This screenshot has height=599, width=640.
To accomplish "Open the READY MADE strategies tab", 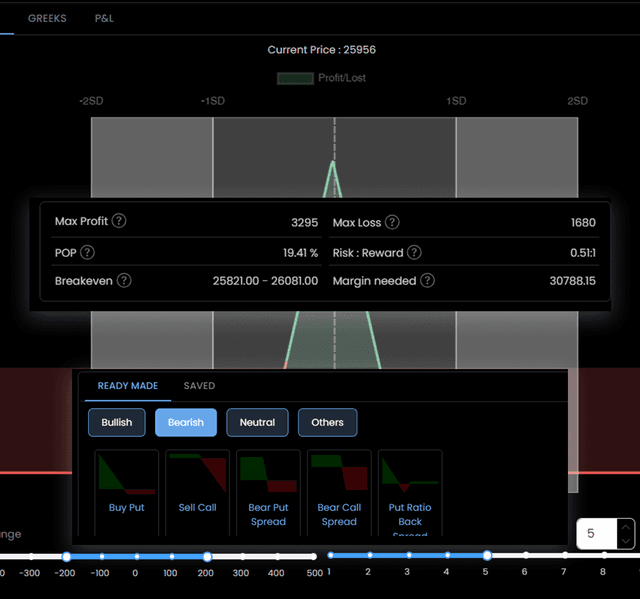I will [128, 386].
